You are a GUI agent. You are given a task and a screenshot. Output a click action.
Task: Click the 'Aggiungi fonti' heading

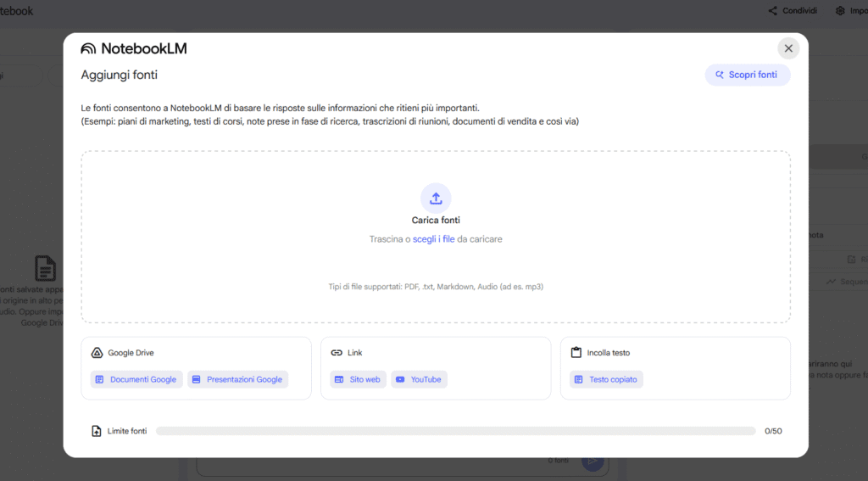(x=119, y=75)
